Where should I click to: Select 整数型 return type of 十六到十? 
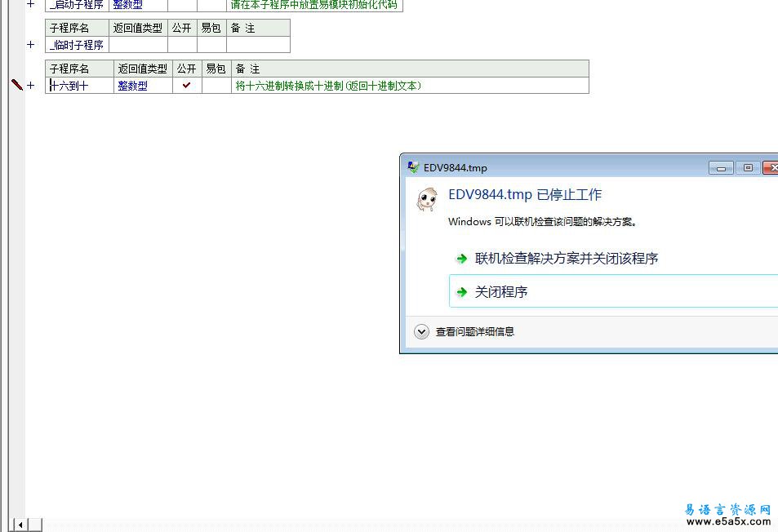coord(133,86)
